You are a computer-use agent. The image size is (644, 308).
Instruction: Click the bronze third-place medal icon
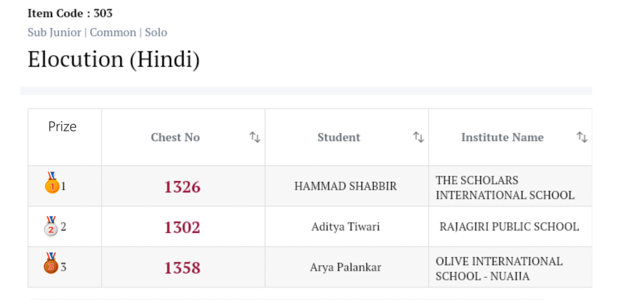pos(51,264)
